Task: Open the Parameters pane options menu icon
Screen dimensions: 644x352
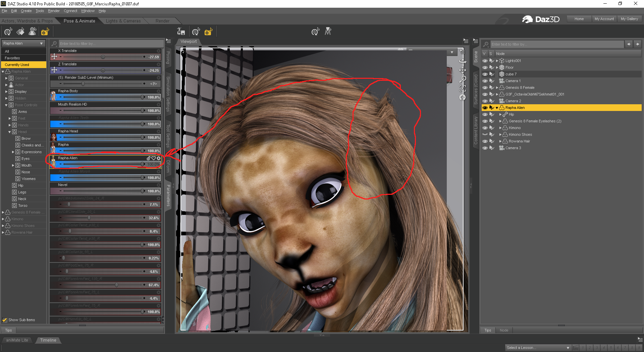Action: pyautogui.click(x=169, y=41)
